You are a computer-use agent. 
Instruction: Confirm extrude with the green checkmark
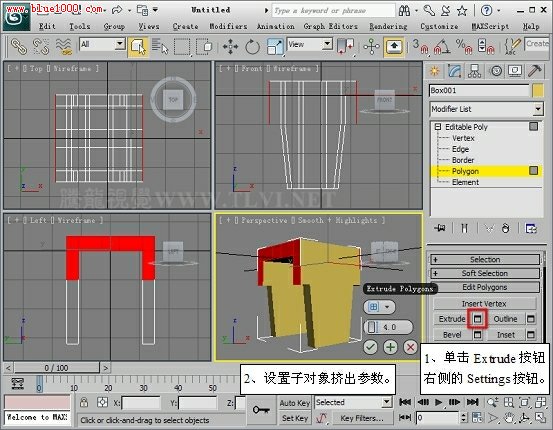pos(370,347)
